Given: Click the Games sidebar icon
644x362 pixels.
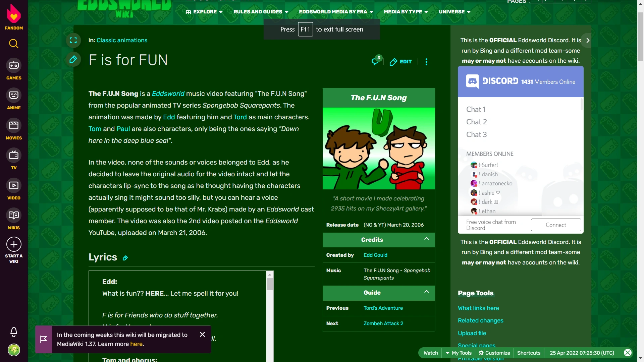Looking at the screenshot, I should click(14, 66).
